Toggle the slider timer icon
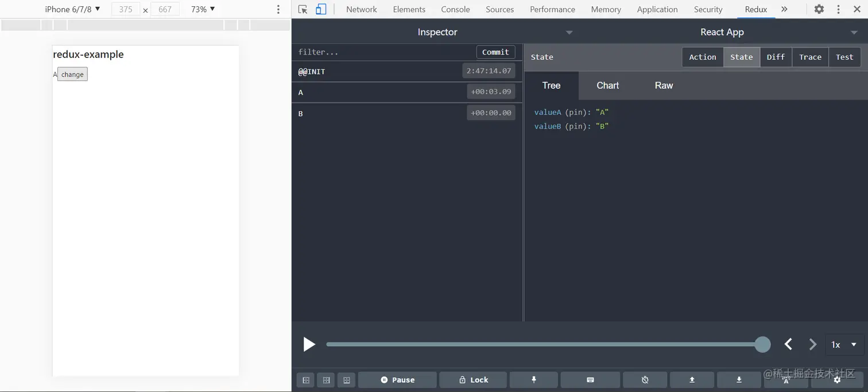This screenshot has width=868, height=392. [x=645, y=380]
